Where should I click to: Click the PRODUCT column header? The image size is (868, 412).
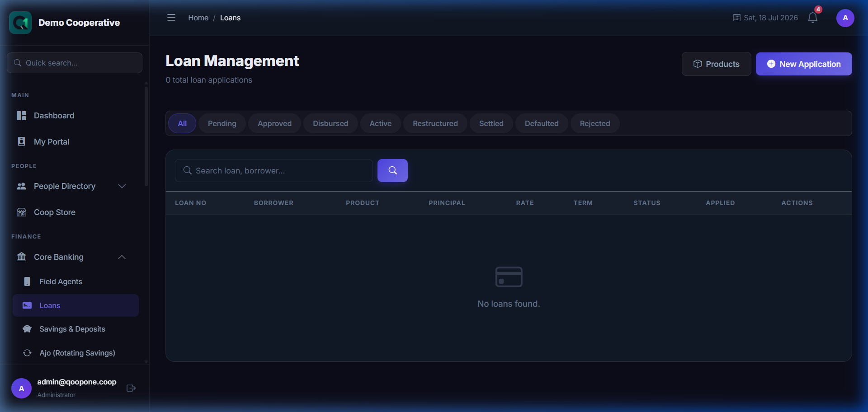click(x=363, y=203)
